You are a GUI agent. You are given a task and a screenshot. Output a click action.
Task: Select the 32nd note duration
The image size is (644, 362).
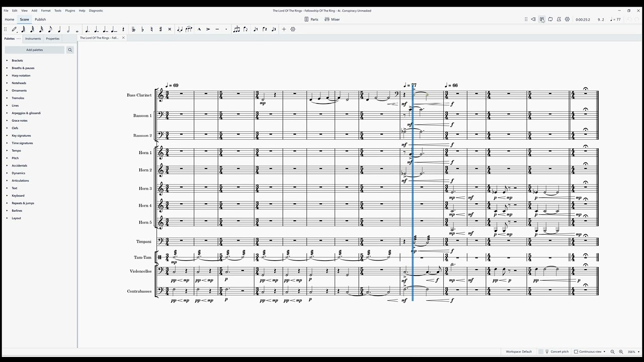click(x=32, y=29)
